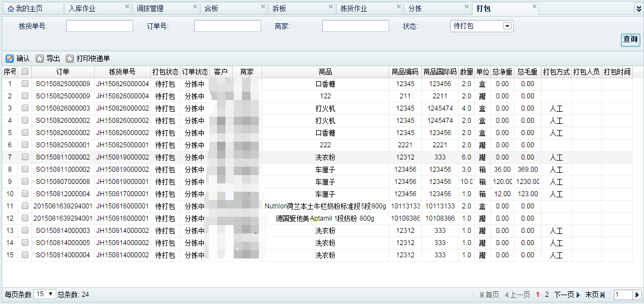Image resolution: width=644 pixels, height=304 pixels.
Task: Close the 入库作业 tab
Action: pos(127,7)
